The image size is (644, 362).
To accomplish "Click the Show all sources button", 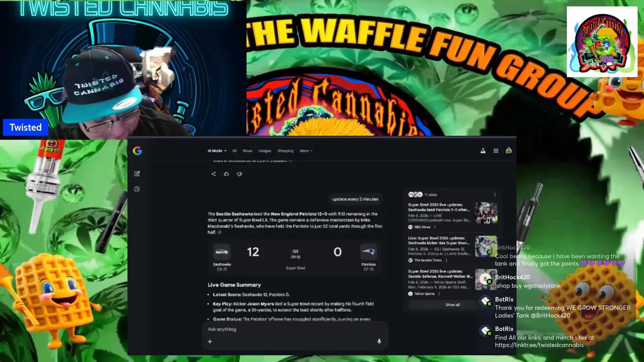I will pos(452,305).
